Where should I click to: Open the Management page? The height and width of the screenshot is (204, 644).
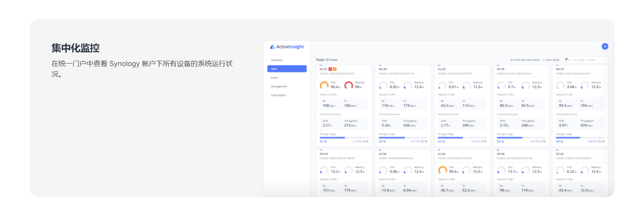coord(279,86)
